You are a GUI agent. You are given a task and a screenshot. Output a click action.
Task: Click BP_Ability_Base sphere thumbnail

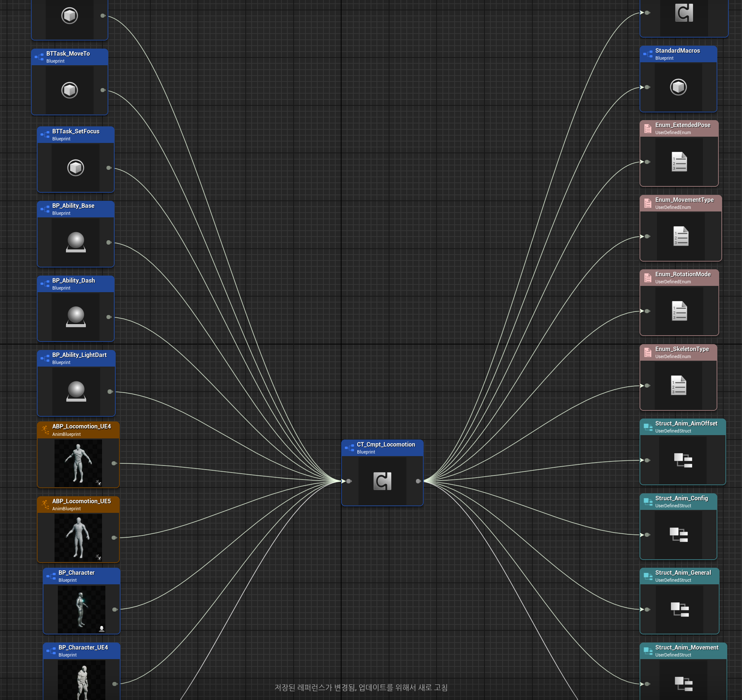[x=76, y=242]
